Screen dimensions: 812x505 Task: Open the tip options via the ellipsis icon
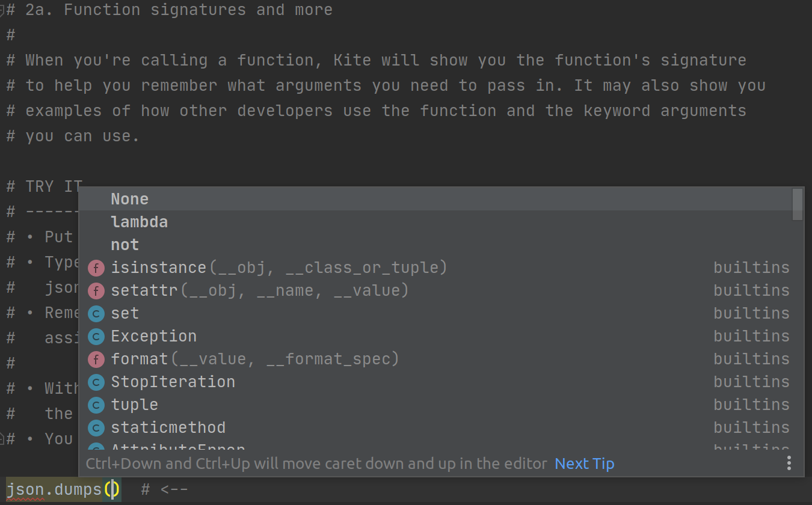click(x=789, y=463)
